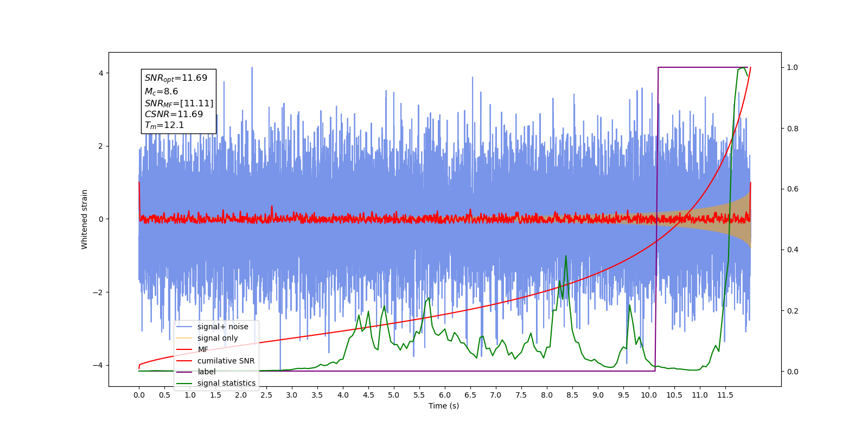Click the purple label legend line

click(184, 372)
